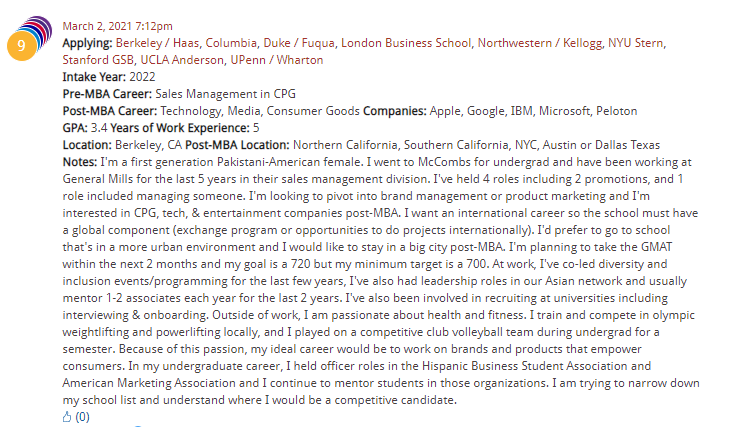
Task: Like the post with thumbs-up icon
Action: tap(67, 417)
